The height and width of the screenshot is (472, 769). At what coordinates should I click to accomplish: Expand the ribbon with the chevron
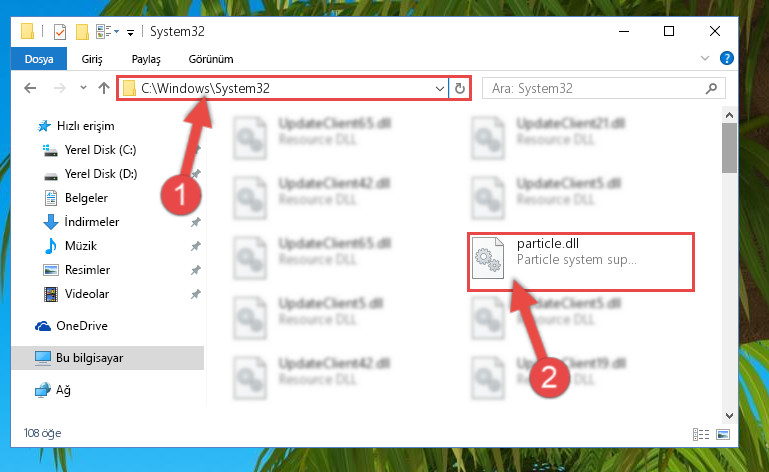[x=705, y=58]
